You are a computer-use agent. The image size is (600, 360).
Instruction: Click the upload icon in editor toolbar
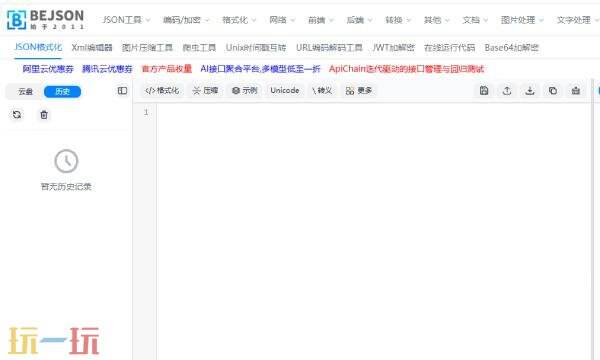coord(507,90)
